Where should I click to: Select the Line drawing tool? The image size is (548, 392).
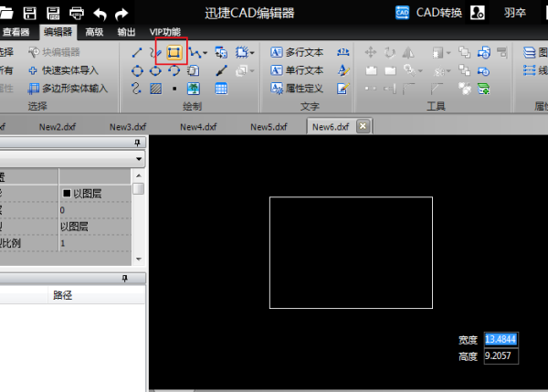pos(137,53)
